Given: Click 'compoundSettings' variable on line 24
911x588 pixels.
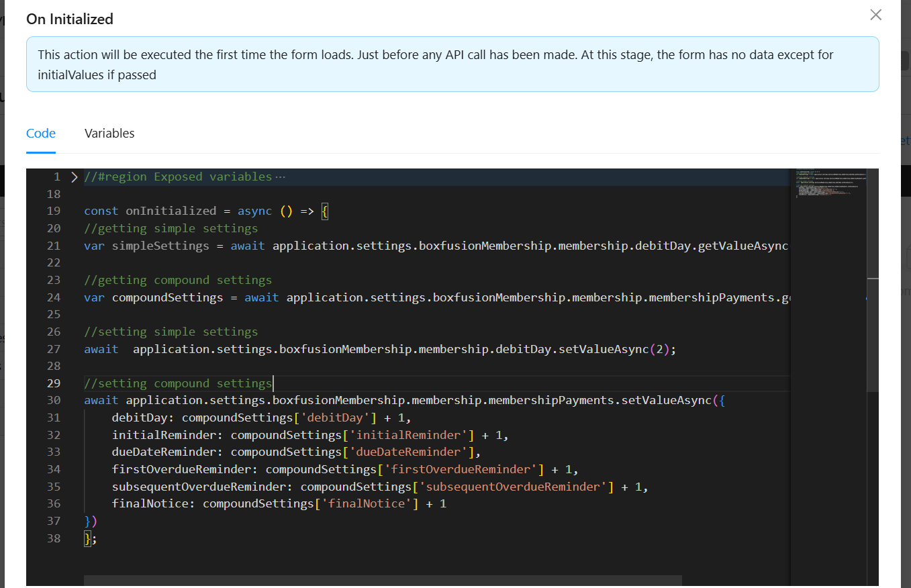Looking at the screenshot, I should (x=168, y=297).
